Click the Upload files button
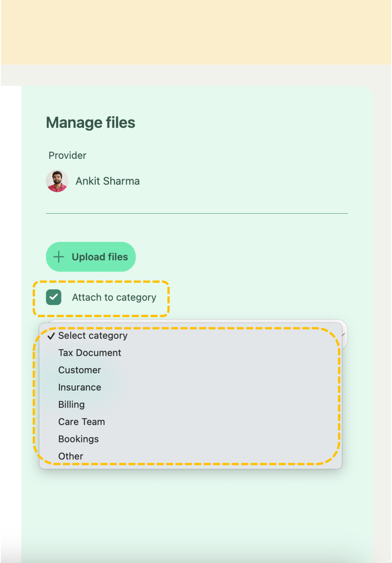Image resolution: width=392 pixels, height=563 pixels. pyautogui.click(x=91, y=257)
